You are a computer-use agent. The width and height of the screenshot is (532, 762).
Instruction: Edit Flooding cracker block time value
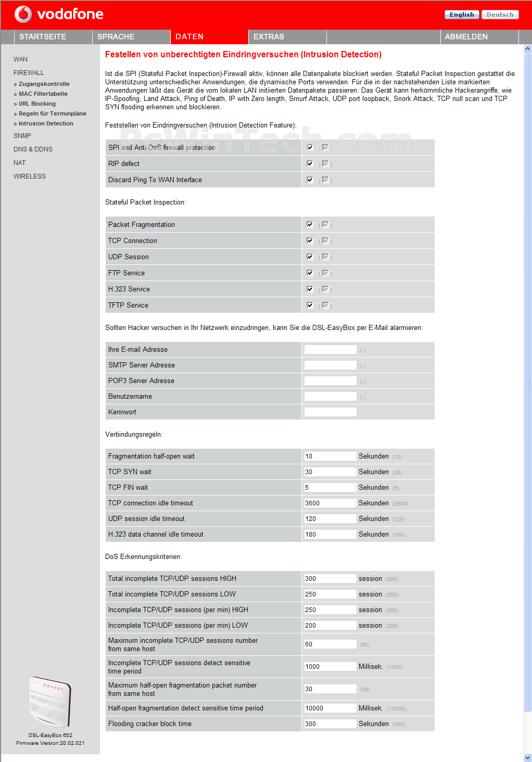[331, 724]
